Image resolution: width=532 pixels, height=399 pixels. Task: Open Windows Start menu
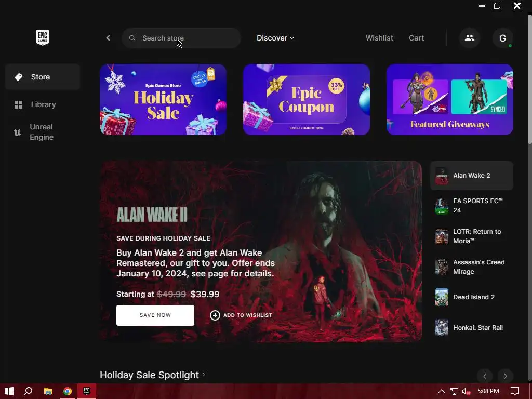(9, 391)
